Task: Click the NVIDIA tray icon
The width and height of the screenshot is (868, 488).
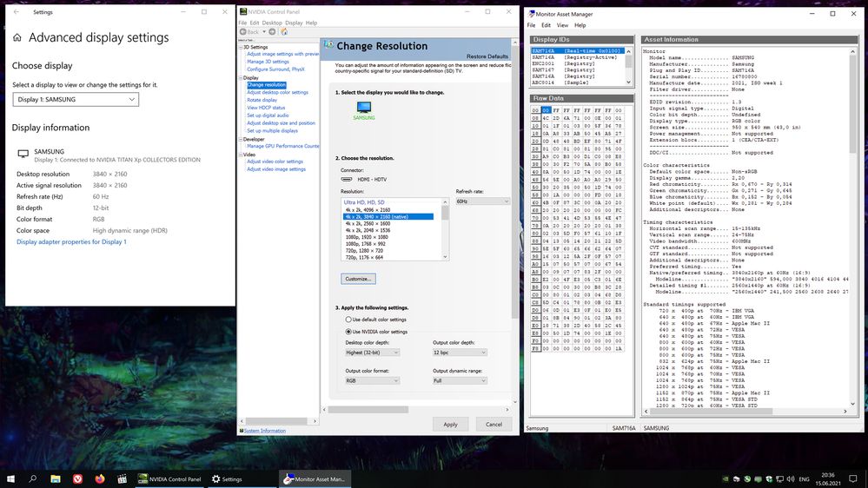Action: 726,479
